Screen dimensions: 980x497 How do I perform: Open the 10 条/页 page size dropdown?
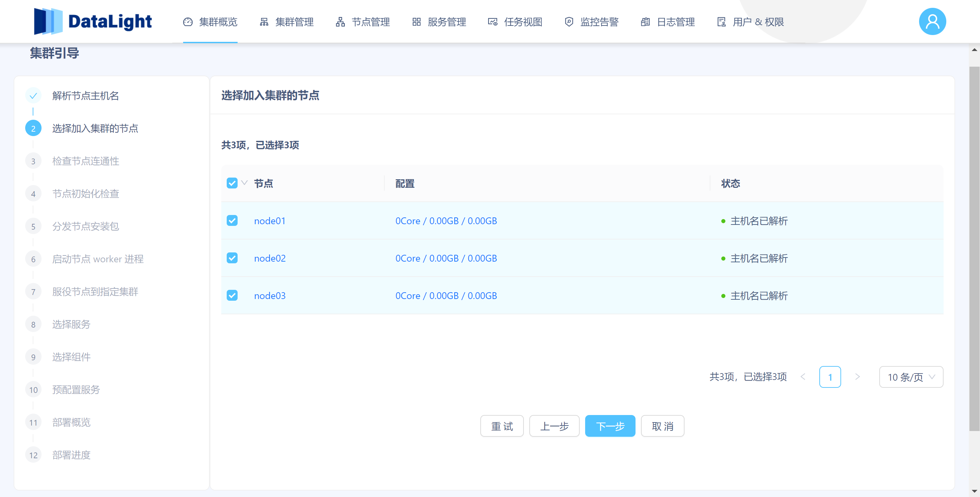[x=911, y=377]
